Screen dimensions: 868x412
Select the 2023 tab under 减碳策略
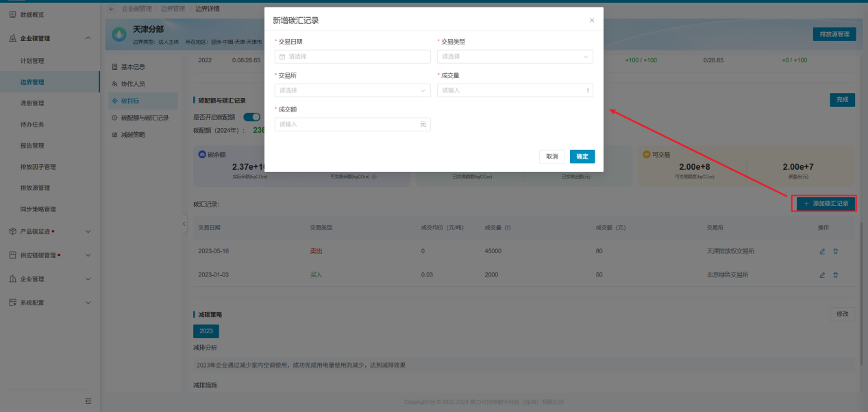pos(206,331)
